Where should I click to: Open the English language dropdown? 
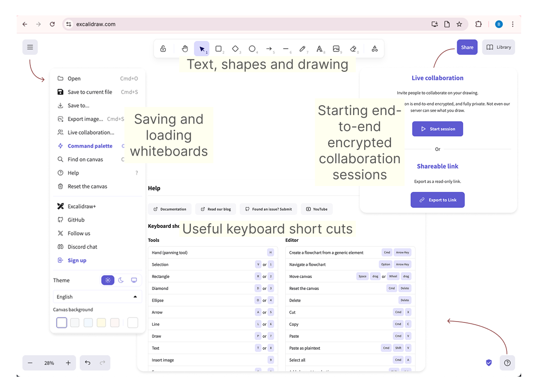click(98, 297)
